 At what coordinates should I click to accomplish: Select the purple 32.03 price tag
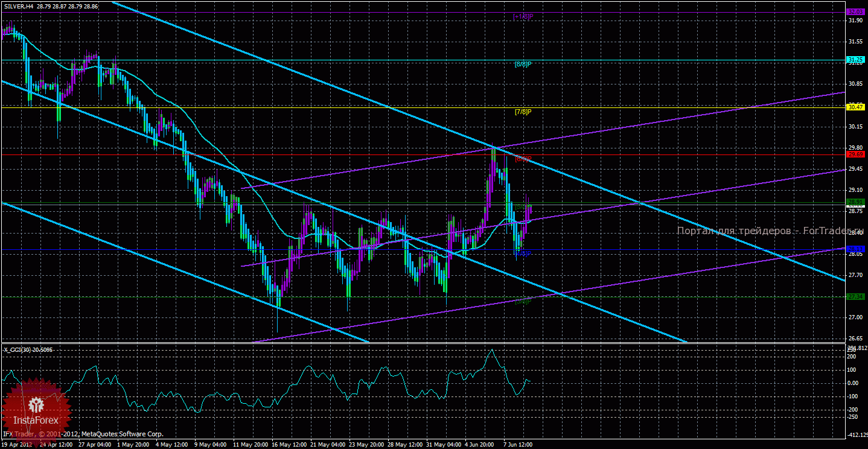click(x=855, y=11)
